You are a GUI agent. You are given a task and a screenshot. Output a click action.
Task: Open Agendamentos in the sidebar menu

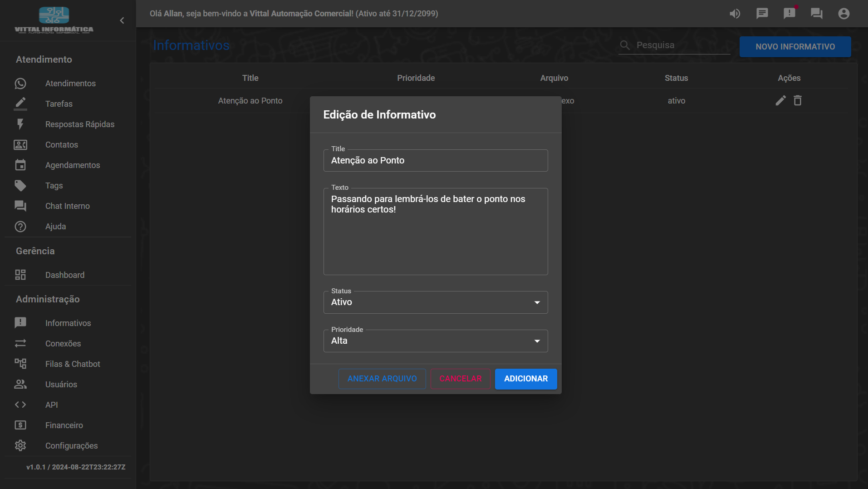coord(73,165)
